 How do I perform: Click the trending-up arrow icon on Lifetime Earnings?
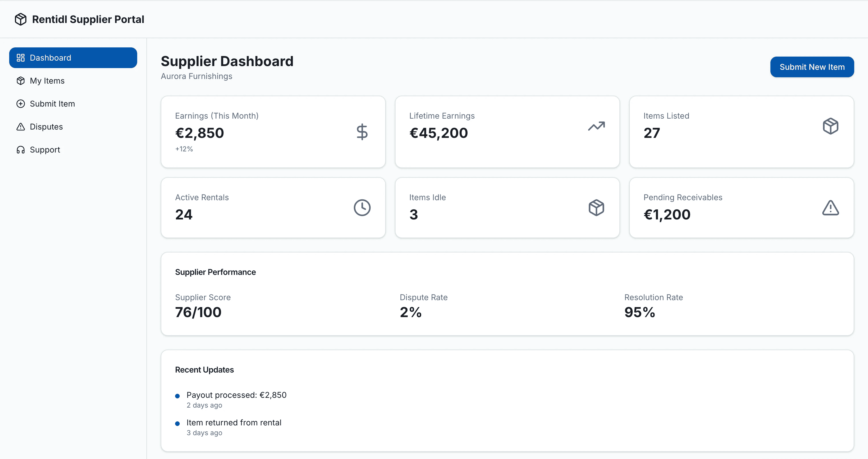tap(596, 126)
